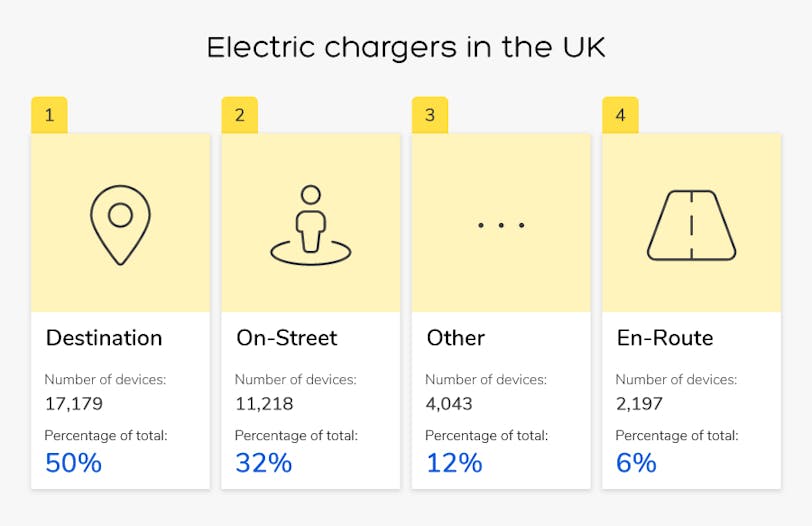Click the person on-street icon
This screenshot has height=526, width=812.
[310, 226]
